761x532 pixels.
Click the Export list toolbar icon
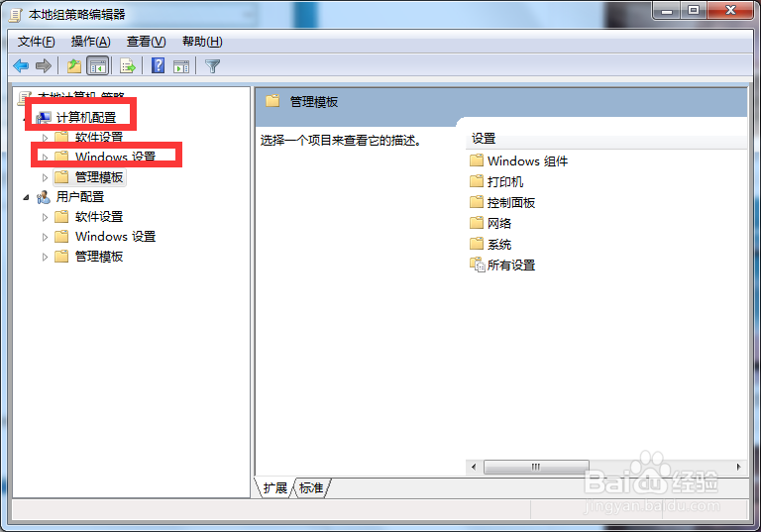click(x=128, y=65)
